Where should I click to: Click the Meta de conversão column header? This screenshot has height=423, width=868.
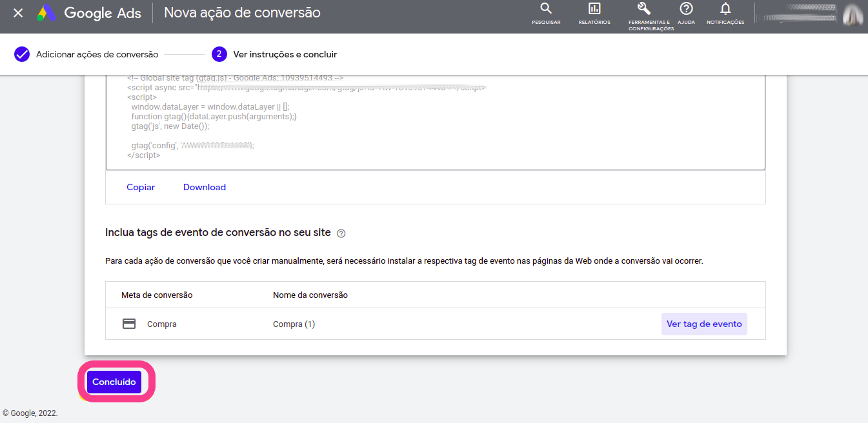157,295
